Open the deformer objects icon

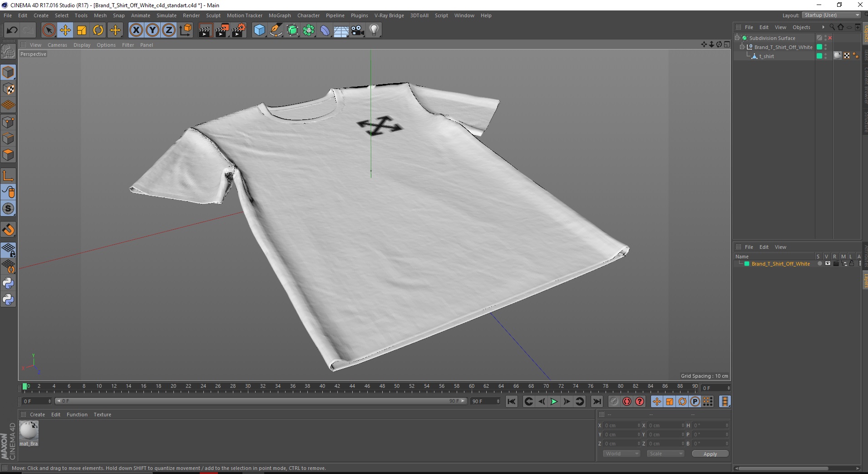(x=325, y=30)
